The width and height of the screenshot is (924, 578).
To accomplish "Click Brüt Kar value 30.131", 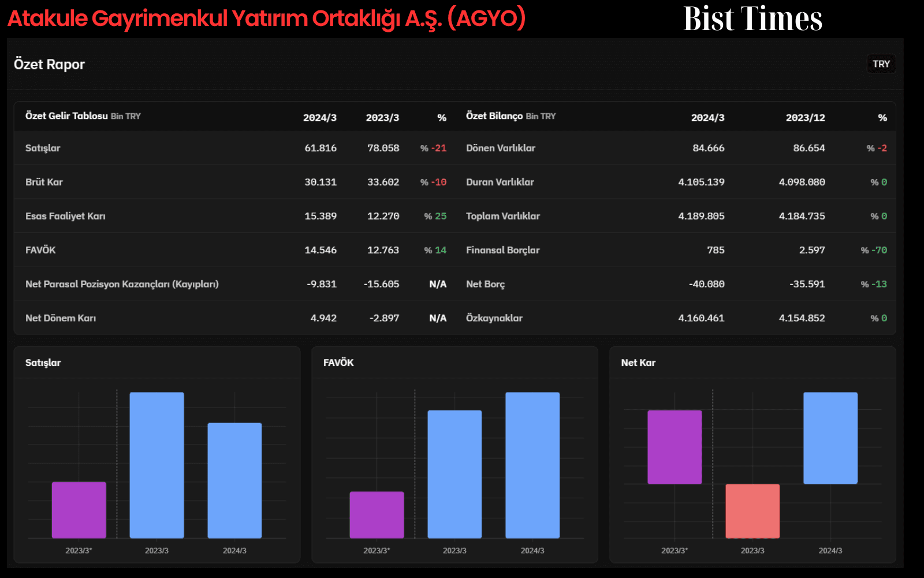I will (321, 182).
